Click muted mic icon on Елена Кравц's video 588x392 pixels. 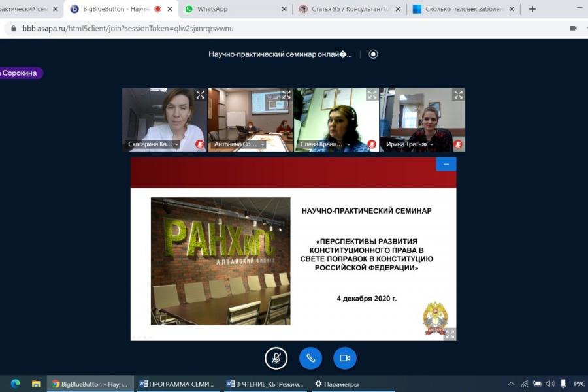pyautogui.click(x=372, y=144)
